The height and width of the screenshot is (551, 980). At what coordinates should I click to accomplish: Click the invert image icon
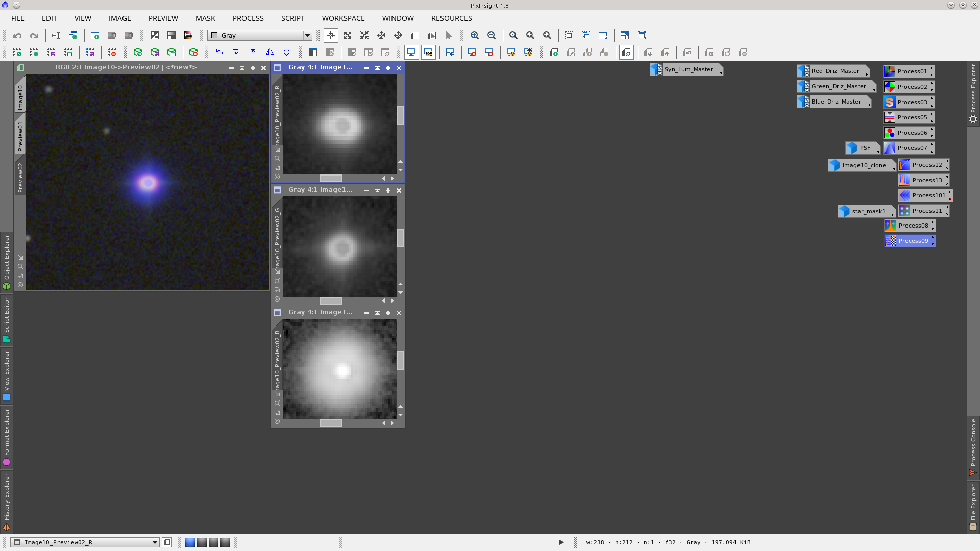click(155, 35)
